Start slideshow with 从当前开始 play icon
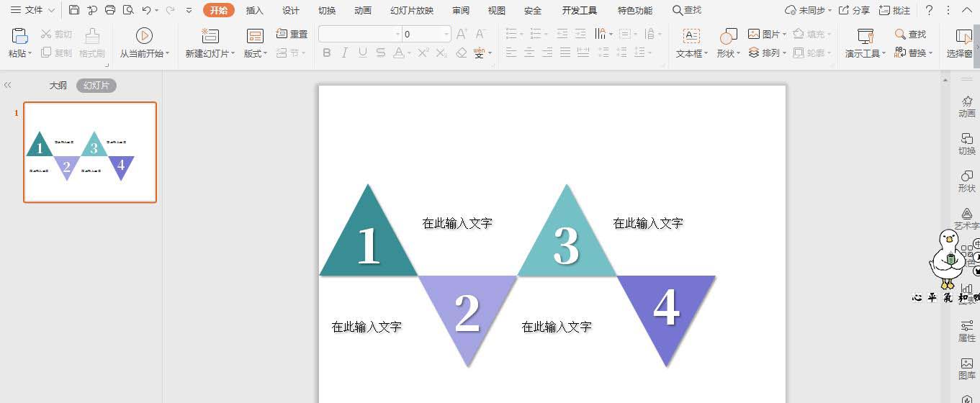 click(x=144, y=35)
